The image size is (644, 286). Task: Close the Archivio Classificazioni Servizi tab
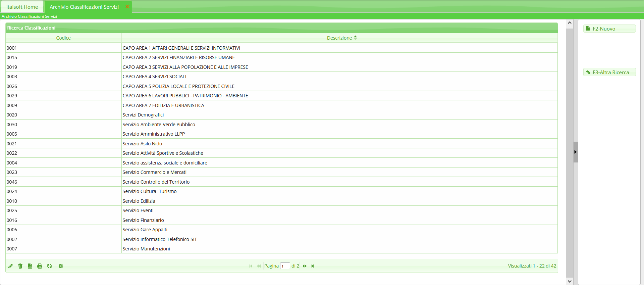127,7
